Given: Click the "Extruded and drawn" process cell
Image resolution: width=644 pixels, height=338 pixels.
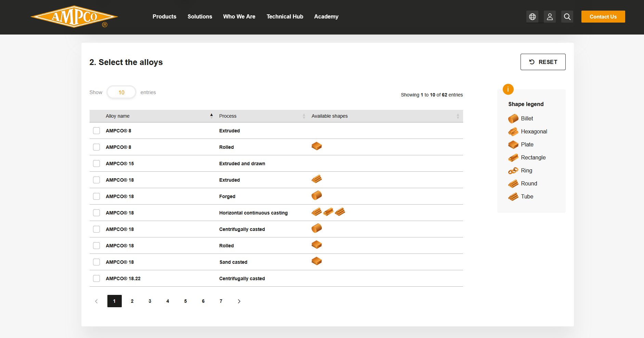Looking at the screenshot, I should [x=242, y=164].
